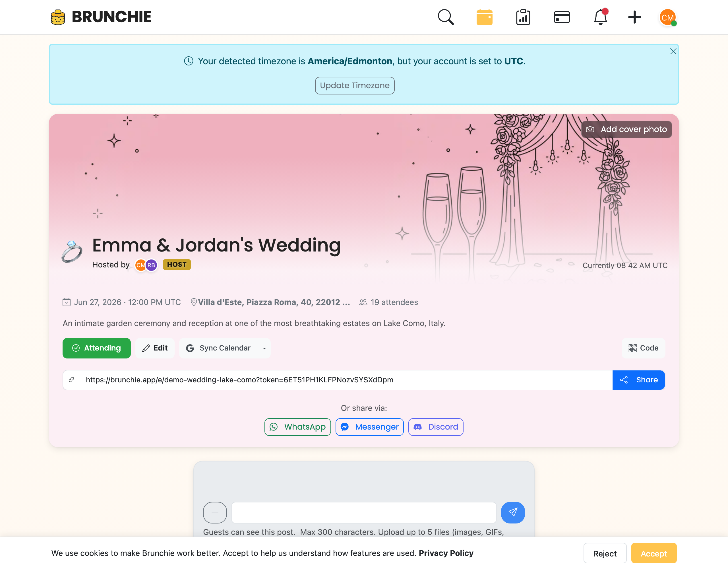The image size is (728, 569).
Task: Open the CM profile avatar menu
Action: pyautogui.click(x=668, y=17)
